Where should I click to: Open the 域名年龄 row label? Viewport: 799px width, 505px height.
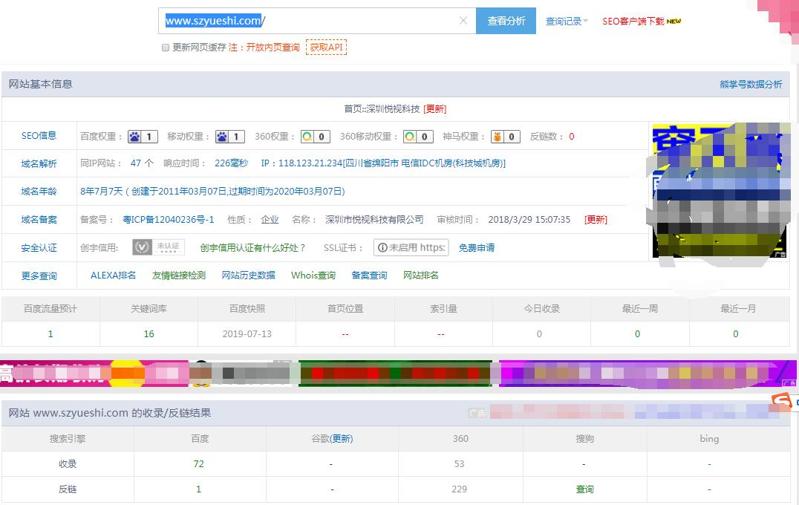click(x=39, y=192)
